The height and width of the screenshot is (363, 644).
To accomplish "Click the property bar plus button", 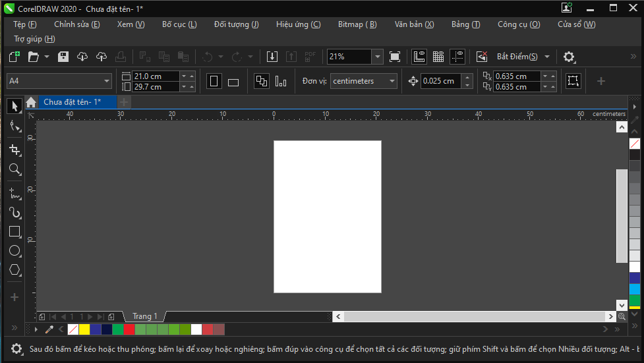I will (601, 81).
